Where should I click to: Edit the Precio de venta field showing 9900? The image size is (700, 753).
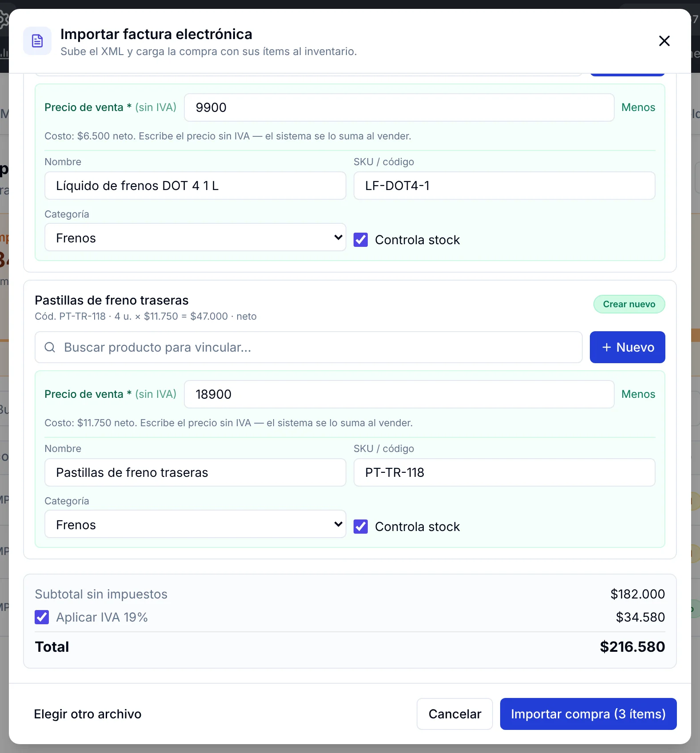[399, 107]
